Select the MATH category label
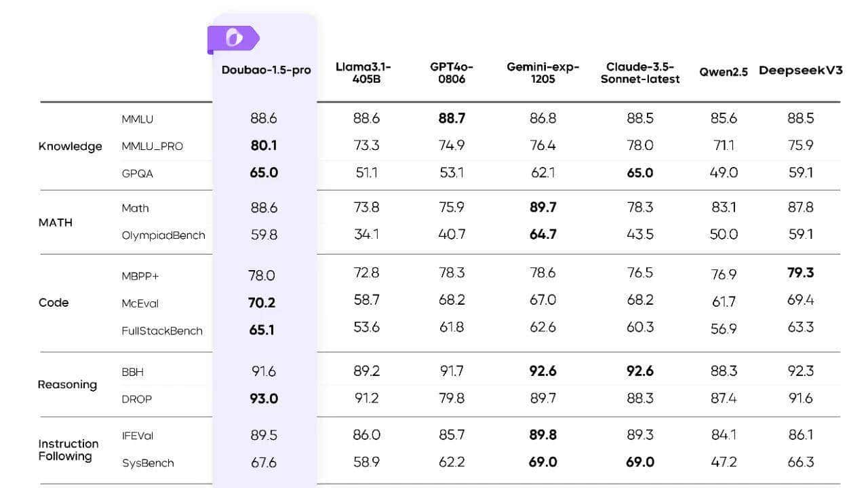 point(56,223)
